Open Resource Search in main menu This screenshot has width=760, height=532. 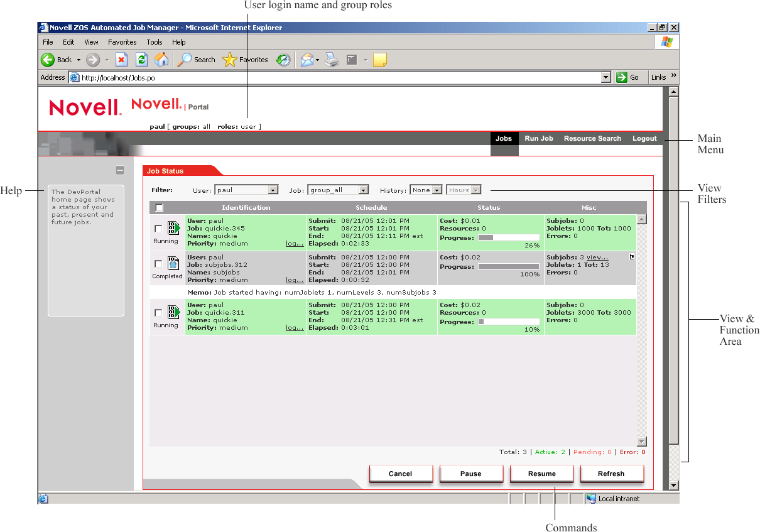coord(592,138)
